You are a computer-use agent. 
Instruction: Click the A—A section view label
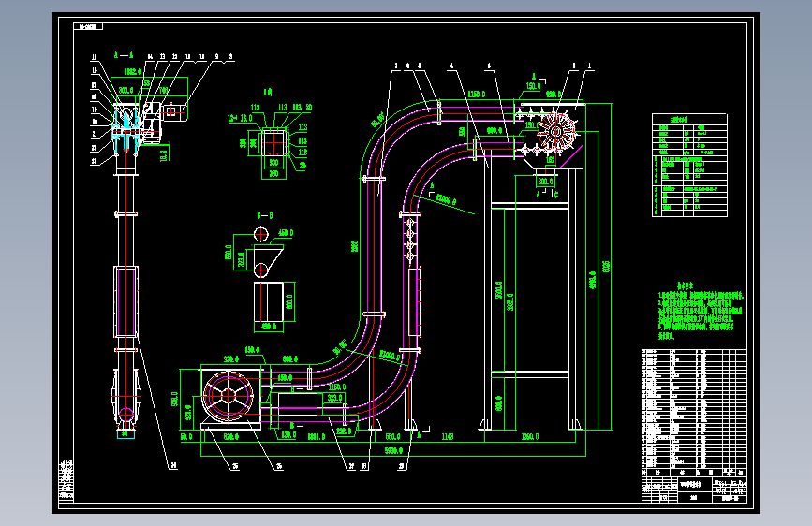click(124, 55)
